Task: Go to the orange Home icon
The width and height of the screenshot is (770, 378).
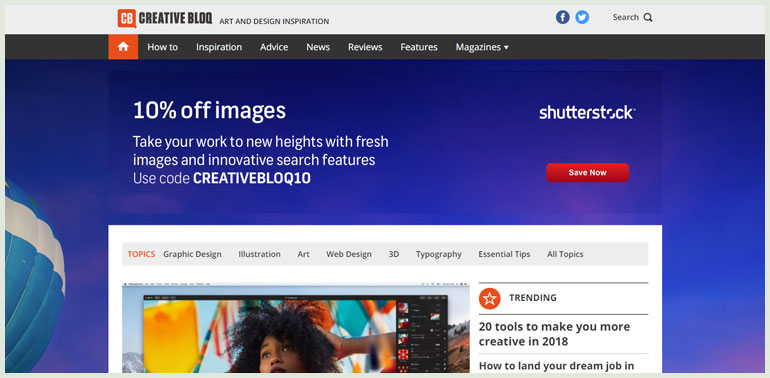Action: click(x=123, y=47)
